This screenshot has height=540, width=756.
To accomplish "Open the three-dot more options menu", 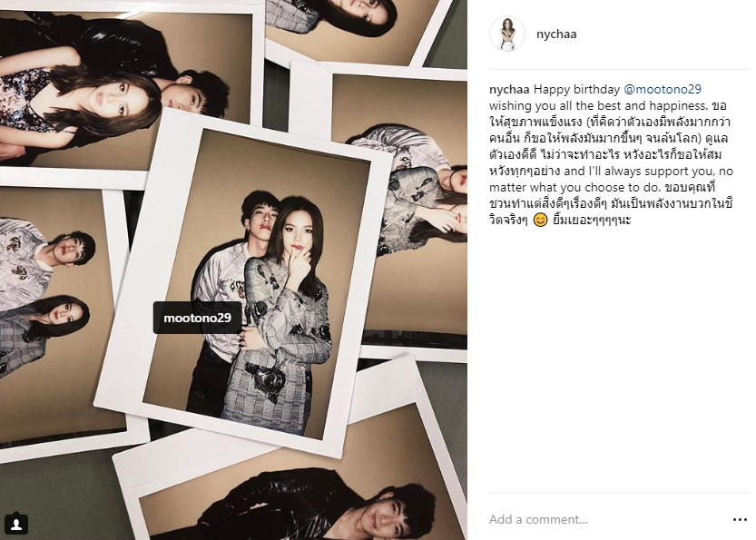I will pos(740,519).
